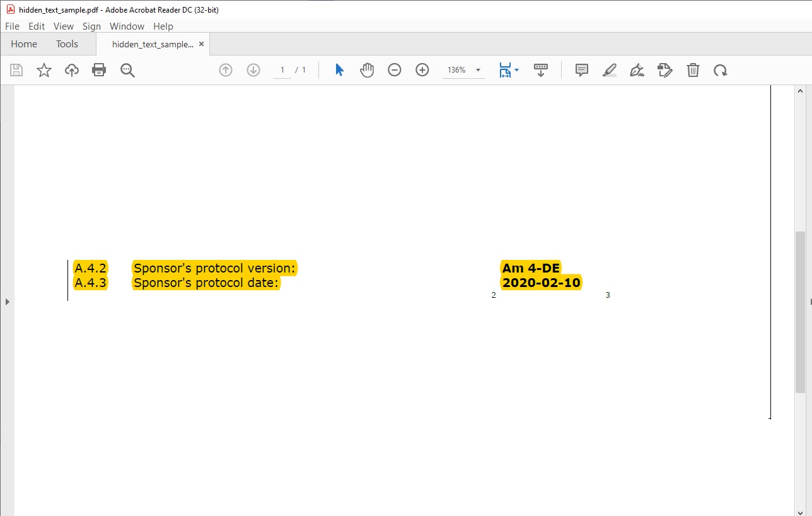Delete pages with the trash tool

(693, 69)
